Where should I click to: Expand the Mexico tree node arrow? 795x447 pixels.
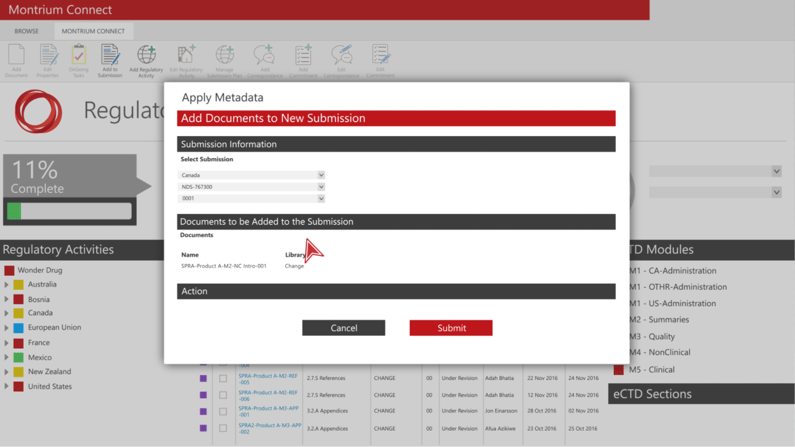coord(7,357)
